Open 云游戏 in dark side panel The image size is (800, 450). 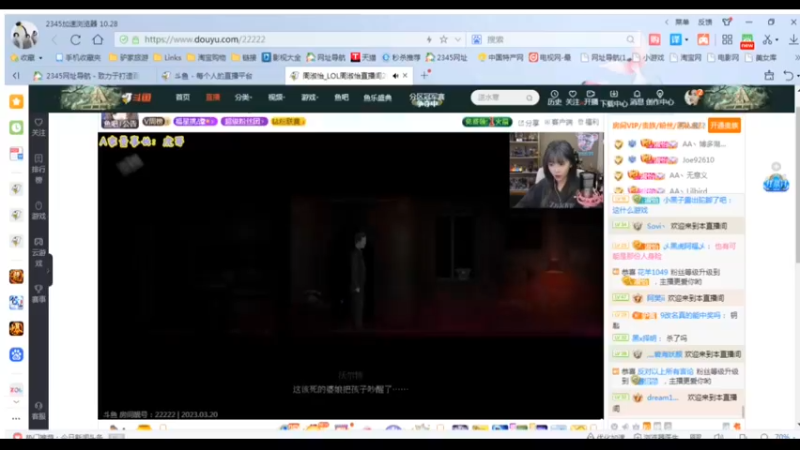point(39,252)
